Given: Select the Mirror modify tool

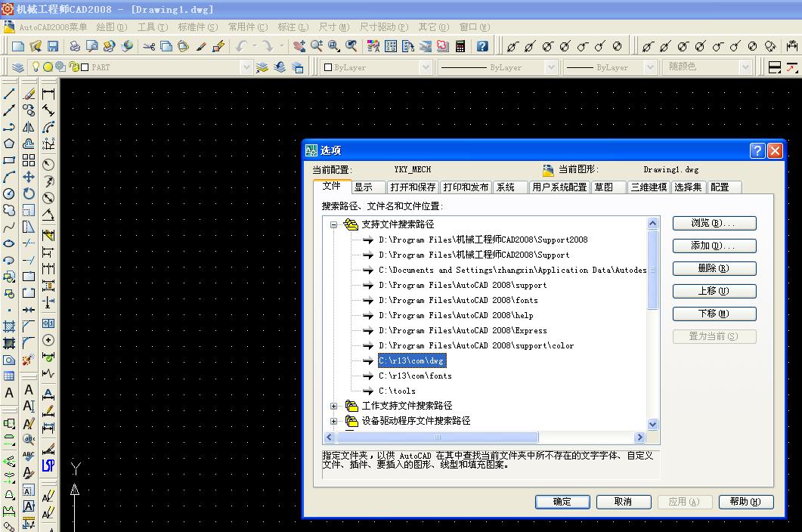Looking at the screenshot, I should pos(29,127).
